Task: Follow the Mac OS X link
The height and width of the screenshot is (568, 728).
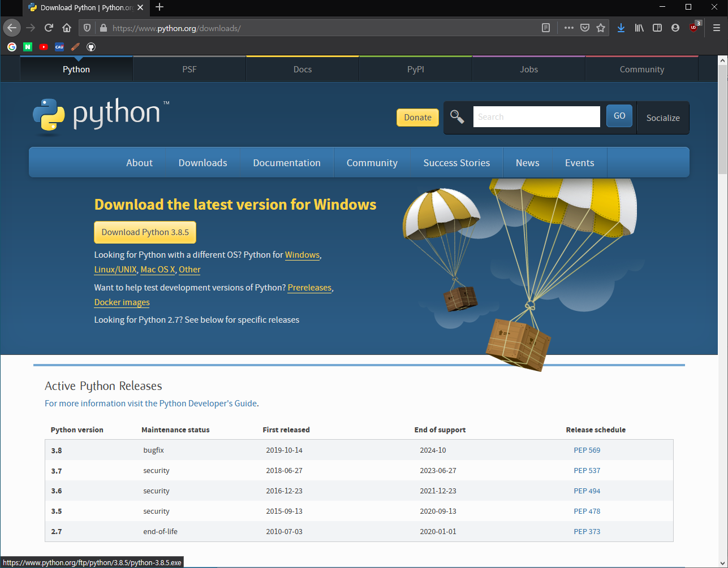Action: point(158,270)
